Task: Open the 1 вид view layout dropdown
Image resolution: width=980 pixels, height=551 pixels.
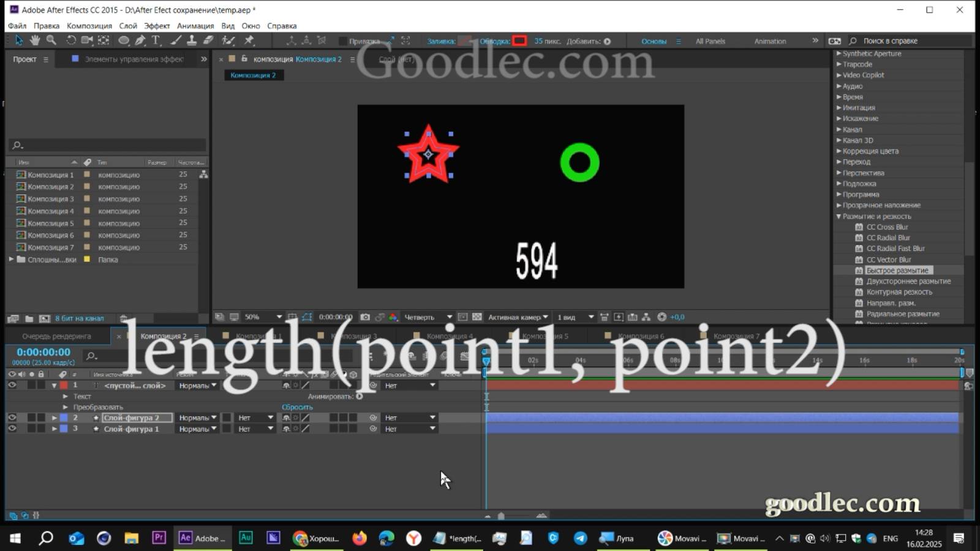Action: [575, 317]
